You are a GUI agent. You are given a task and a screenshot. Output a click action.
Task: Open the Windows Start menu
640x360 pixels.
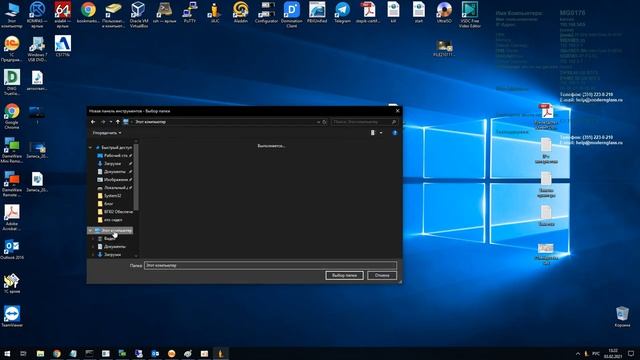7,353
